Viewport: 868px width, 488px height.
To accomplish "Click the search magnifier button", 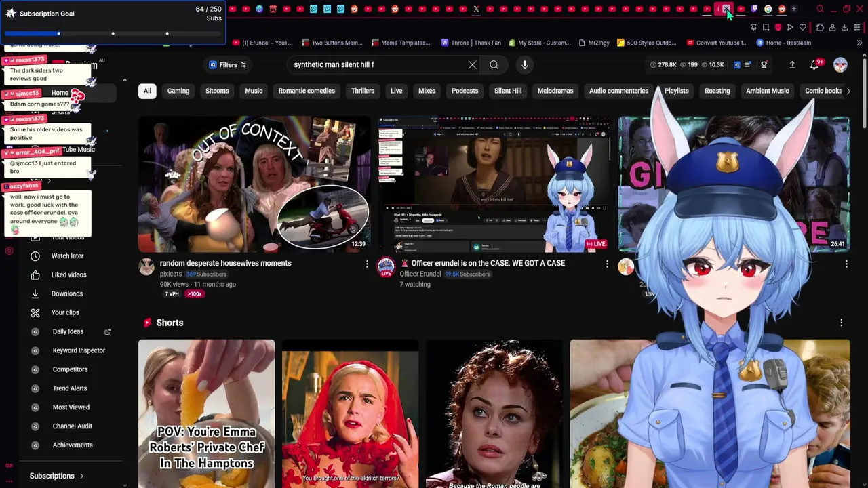I will point(494,65).
